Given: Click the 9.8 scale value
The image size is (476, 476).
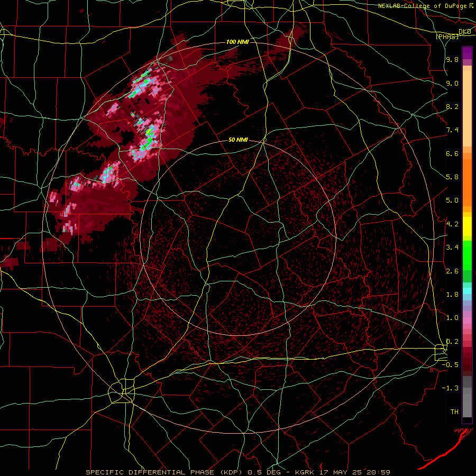Looking at the screenshot, I should [x=452, y=60].
